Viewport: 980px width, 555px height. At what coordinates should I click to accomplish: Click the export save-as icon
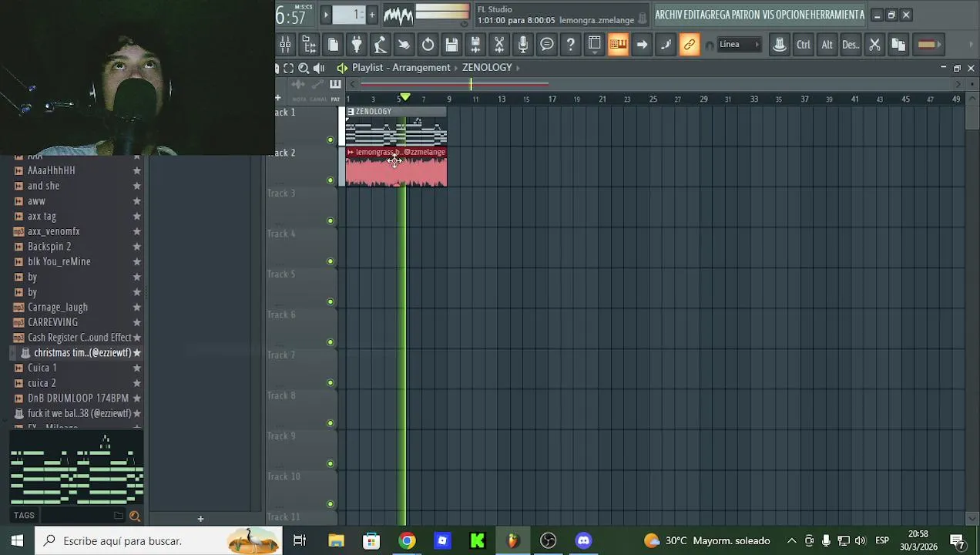(475, 45)
